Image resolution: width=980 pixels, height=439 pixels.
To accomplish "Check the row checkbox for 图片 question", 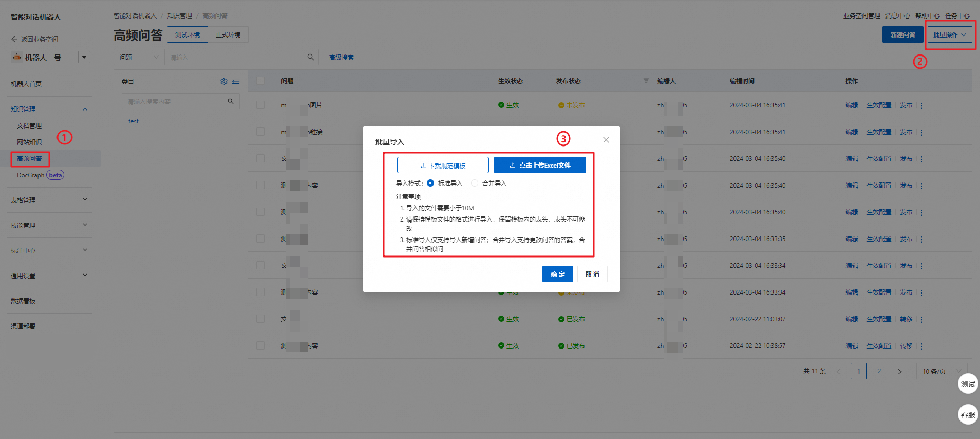I will click(x=260, y=105).
